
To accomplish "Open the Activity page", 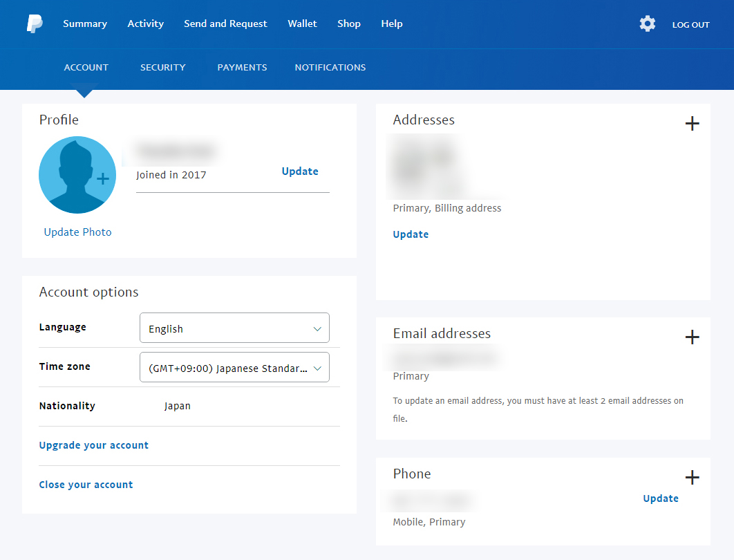I will tap(145, 24).
